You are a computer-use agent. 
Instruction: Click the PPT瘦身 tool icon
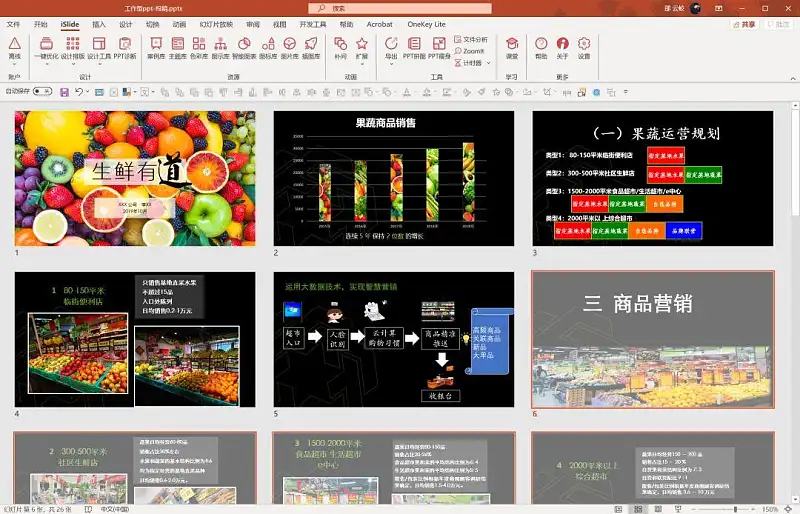[439, 44]
